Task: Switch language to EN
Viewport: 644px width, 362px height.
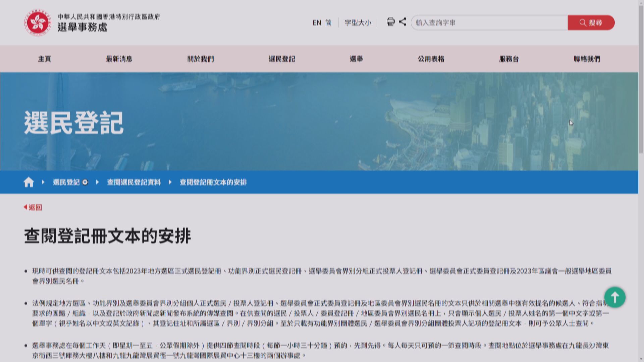Action: 317,23
